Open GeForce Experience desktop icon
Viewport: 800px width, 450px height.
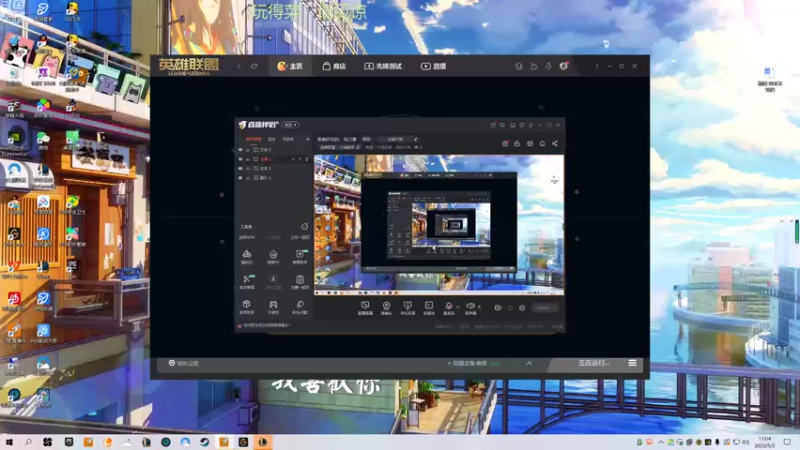point(14,143)
